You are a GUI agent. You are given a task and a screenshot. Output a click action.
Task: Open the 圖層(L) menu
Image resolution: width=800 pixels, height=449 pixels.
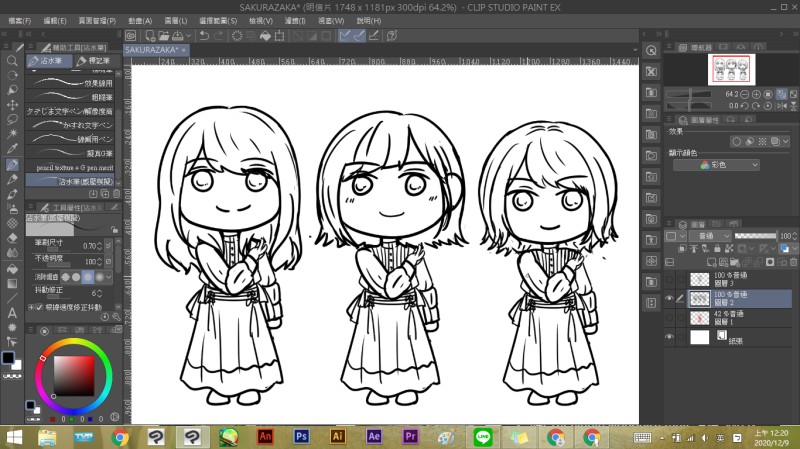(178, 20)
